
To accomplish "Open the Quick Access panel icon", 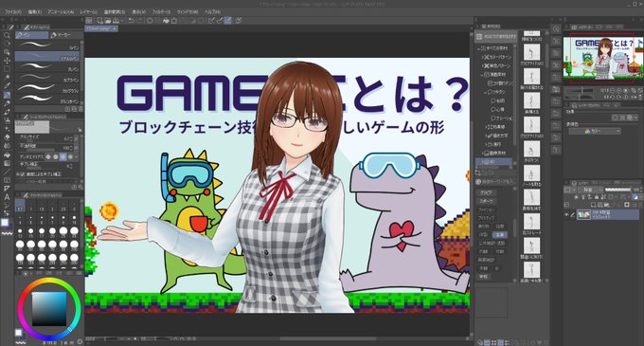I will pos(556,29).
